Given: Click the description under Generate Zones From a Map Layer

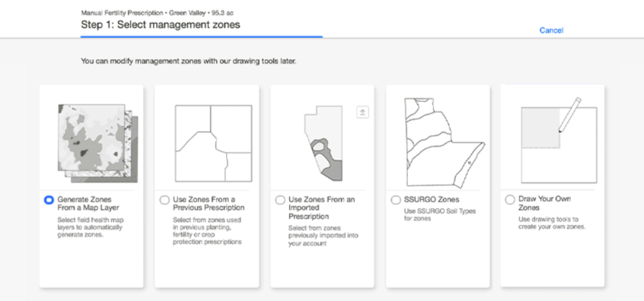Looking at the screenshot, I should tap(91, 227).
